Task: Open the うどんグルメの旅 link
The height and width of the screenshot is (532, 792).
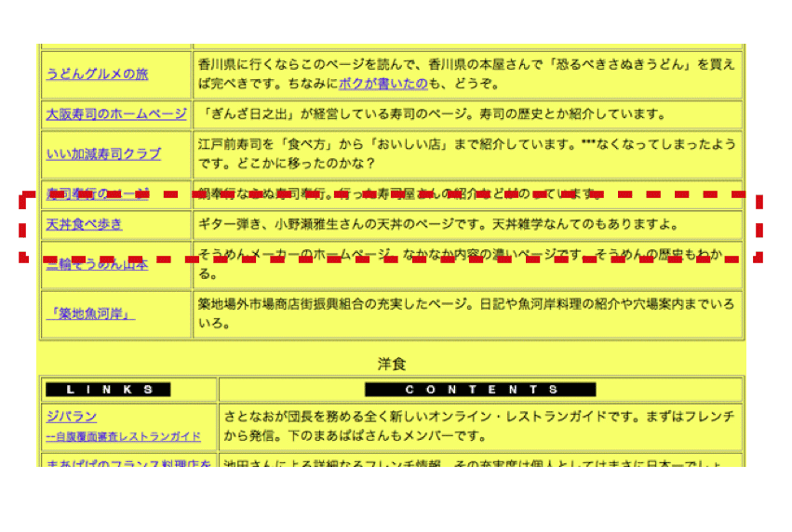Action: 97,74
